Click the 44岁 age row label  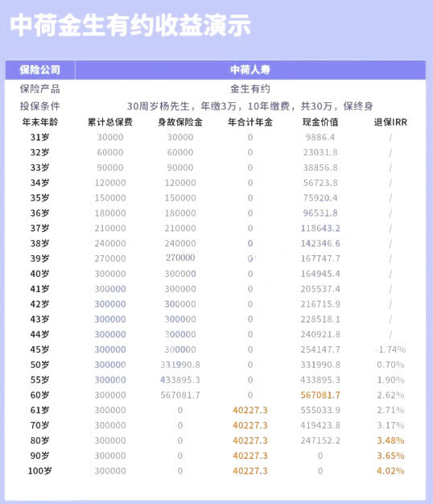pos(39,334)
